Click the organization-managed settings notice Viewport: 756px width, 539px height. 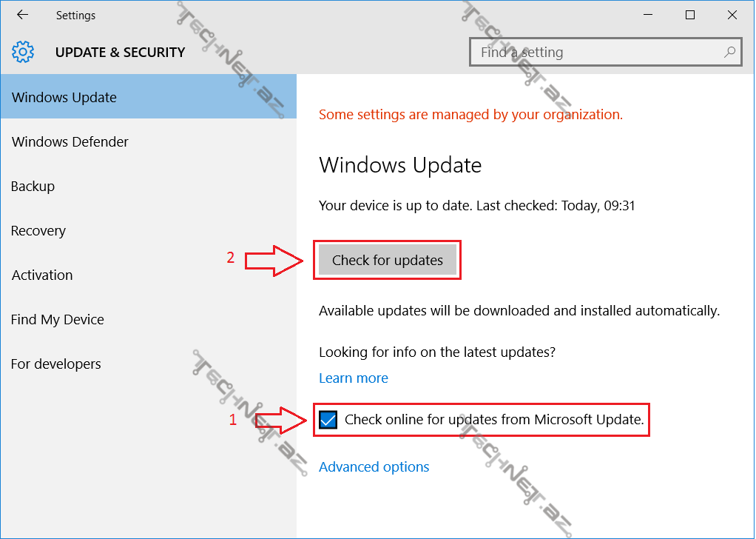(x=470, y=115)
